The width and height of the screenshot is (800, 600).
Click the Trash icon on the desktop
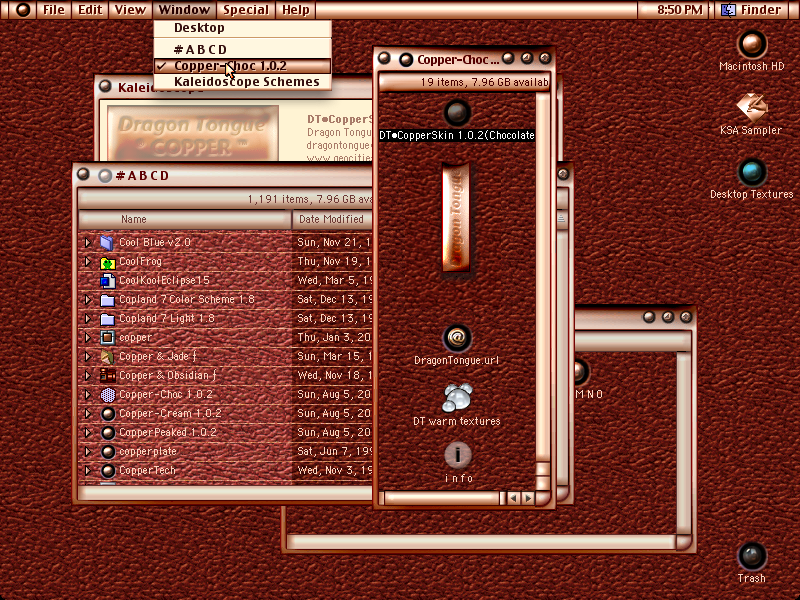pyautogui.click(x=752, y=556)
